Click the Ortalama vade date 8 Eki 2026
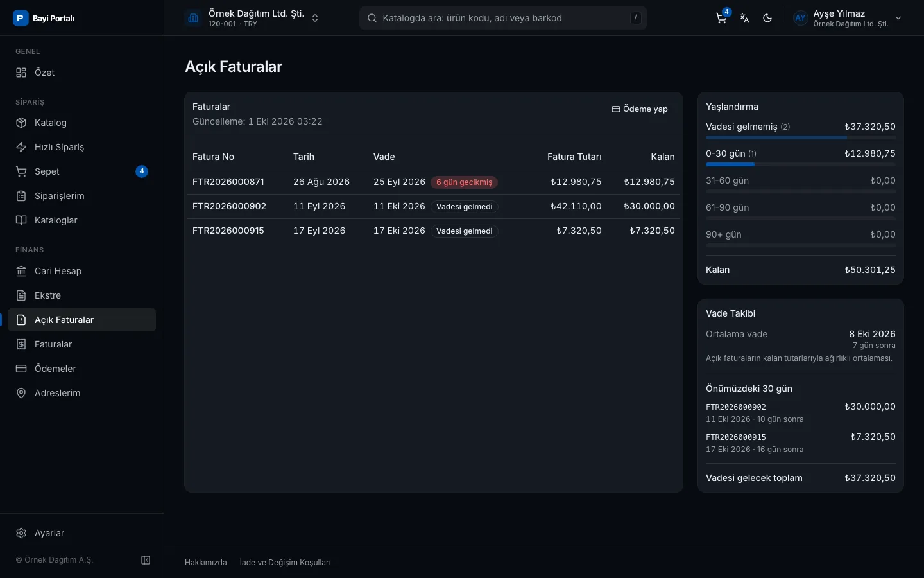Viewport: 924px width, 578px height. coord(872,334)
